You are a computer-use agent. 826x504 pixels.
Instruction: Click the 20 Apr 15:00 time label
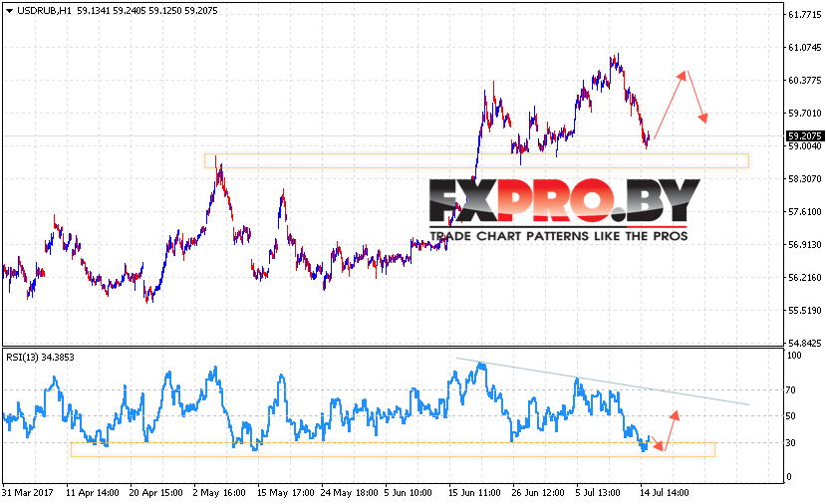155,493
